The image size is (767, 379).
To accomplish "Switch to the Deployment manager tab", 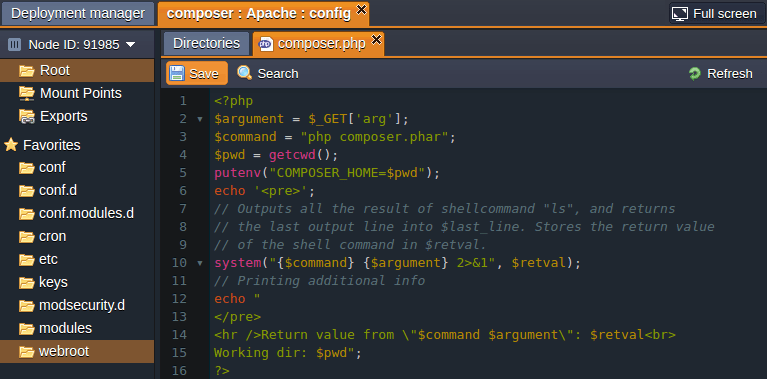I will [78, 13].
